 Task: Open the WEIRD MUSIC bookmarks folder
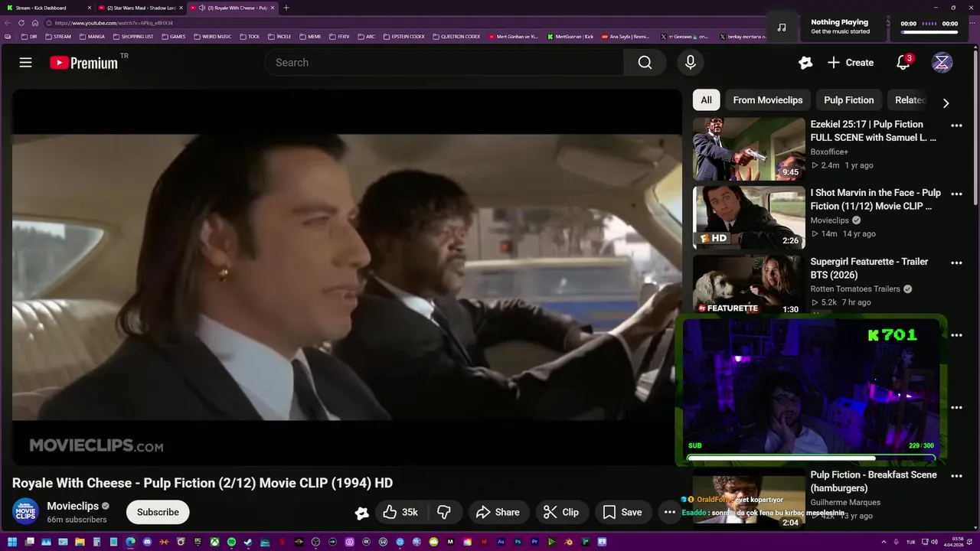(212, 37)
